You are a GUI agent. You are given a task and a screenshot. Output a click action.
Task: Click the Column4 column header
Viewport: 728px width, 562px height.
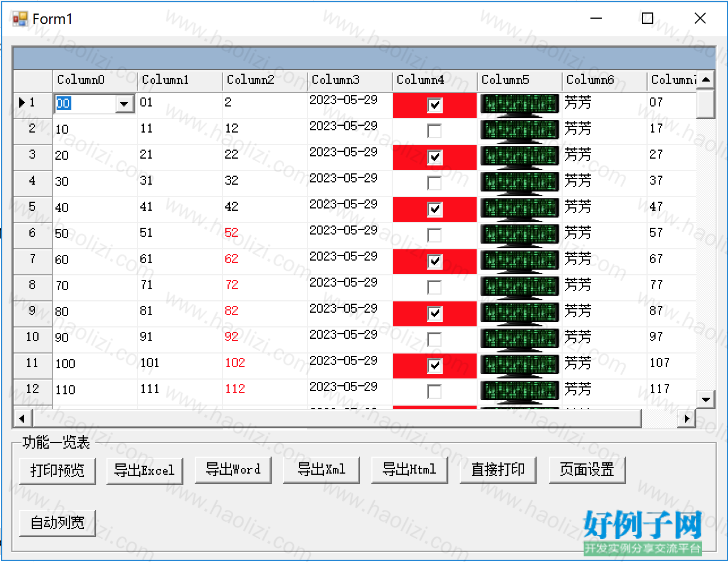coord(435,80)
